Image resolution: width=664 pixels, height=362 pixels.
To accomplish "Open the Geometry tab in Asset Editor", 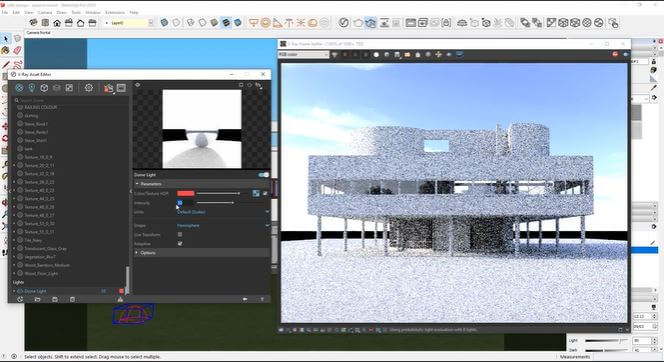I will 44,88.
